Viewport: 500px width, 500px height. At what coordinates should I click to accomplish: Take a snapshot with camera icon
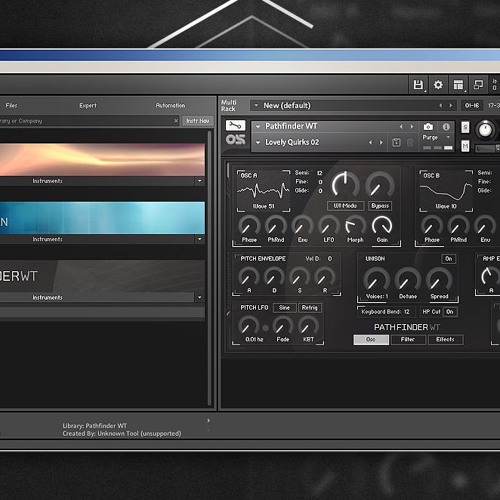coord(428,127)
